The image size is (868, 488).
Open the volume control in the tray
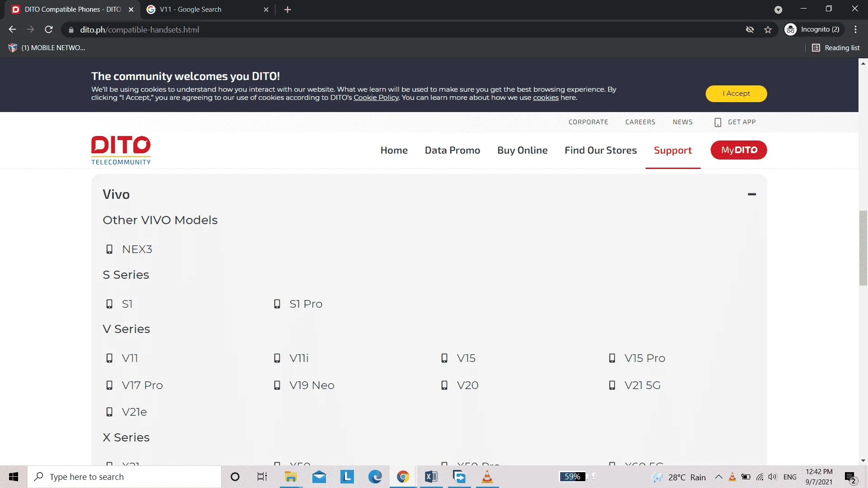tap(773, 477)
